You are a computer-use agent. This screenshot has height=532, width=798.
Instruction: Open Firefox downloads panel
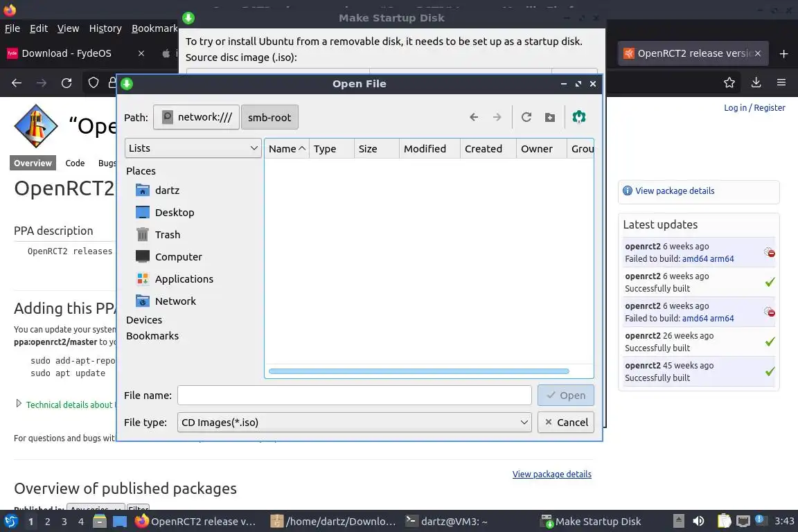(x=756, y=82)
